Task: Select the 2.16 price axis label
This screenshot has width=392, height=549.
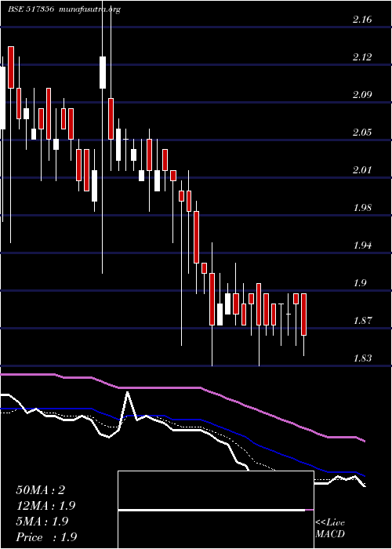Action: [x=362, y=20]
